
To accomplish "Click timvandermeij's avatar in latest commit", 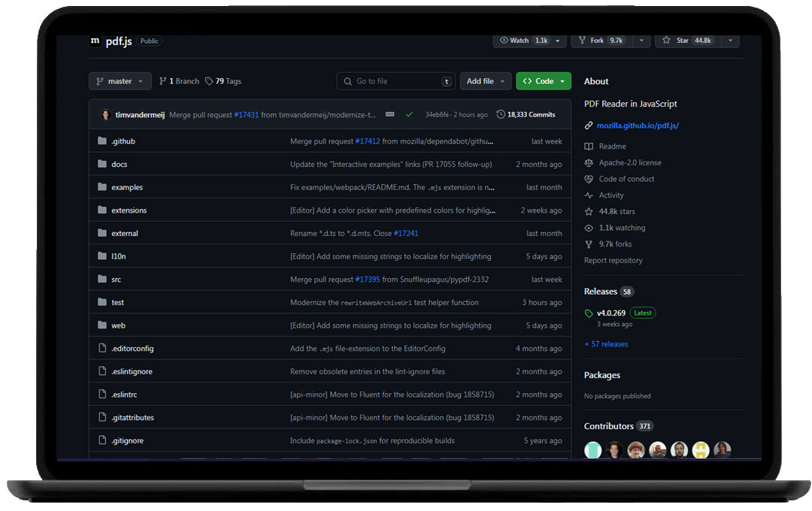I will [x=105, y=115].
